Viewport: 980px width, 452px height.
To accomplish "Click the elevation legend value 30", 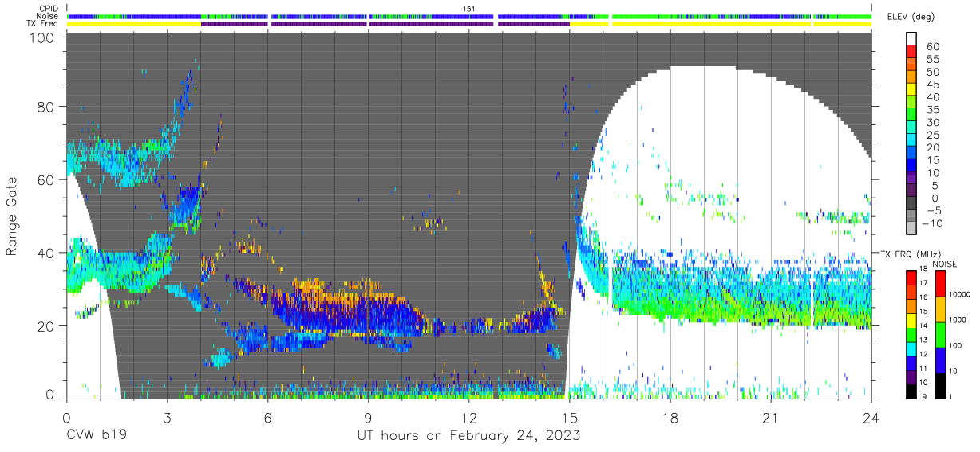I will click(931, 122).
